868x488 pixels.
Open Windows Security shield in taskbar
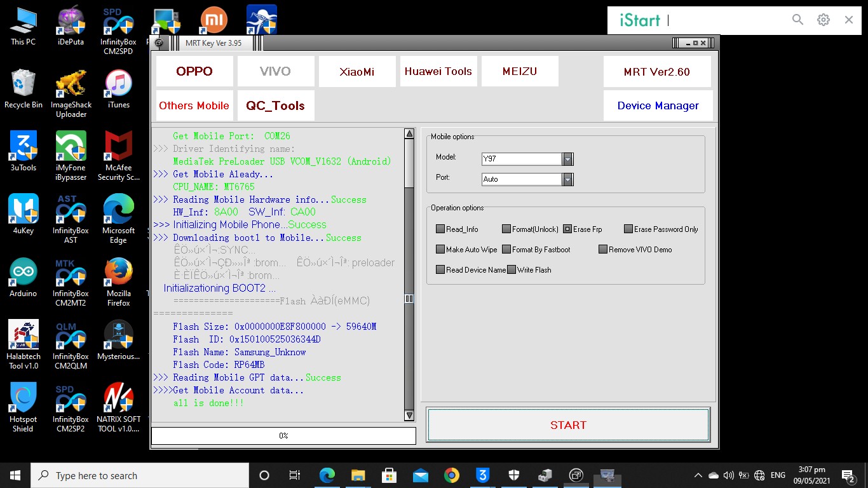pyautogui.click(x=514, y=475)
